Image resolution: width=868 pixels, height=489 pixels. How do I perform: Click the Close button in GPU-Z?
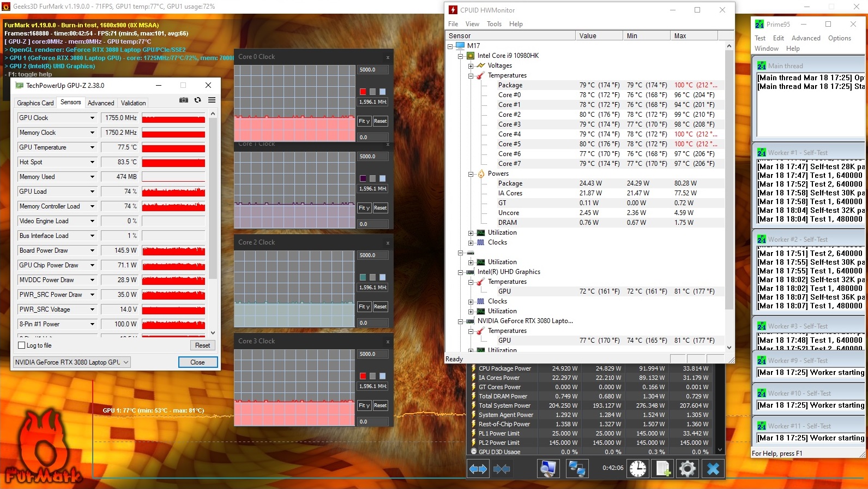[x=198, y=362]
